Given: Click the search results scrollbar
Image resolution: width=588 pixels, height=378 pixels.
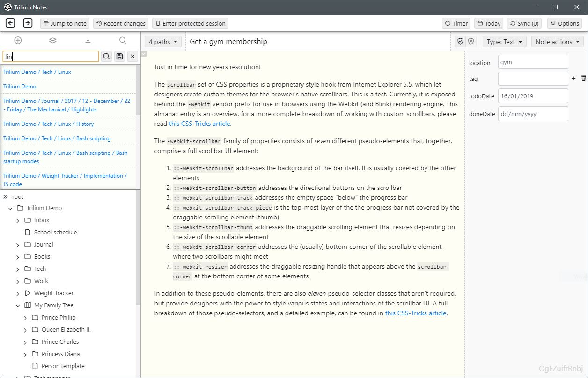Looking at the screenshot, I should [138, 90].
